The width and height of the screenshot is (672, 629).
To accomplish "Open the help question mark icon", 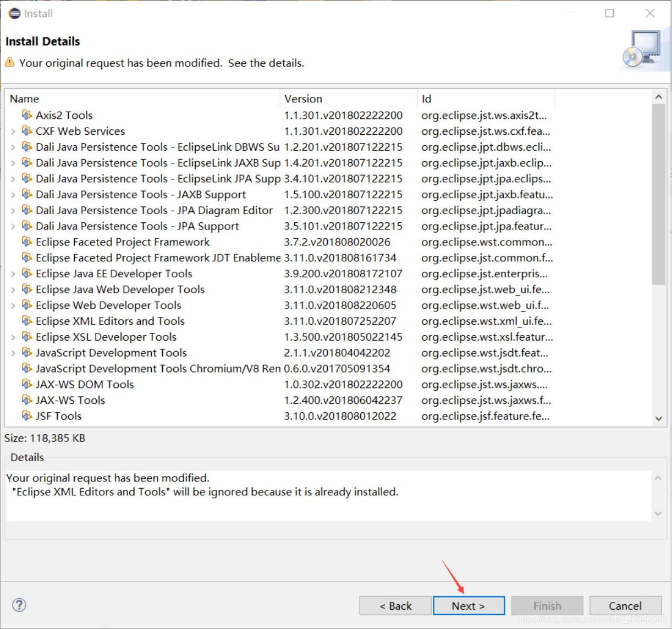I will click(19, 605).
